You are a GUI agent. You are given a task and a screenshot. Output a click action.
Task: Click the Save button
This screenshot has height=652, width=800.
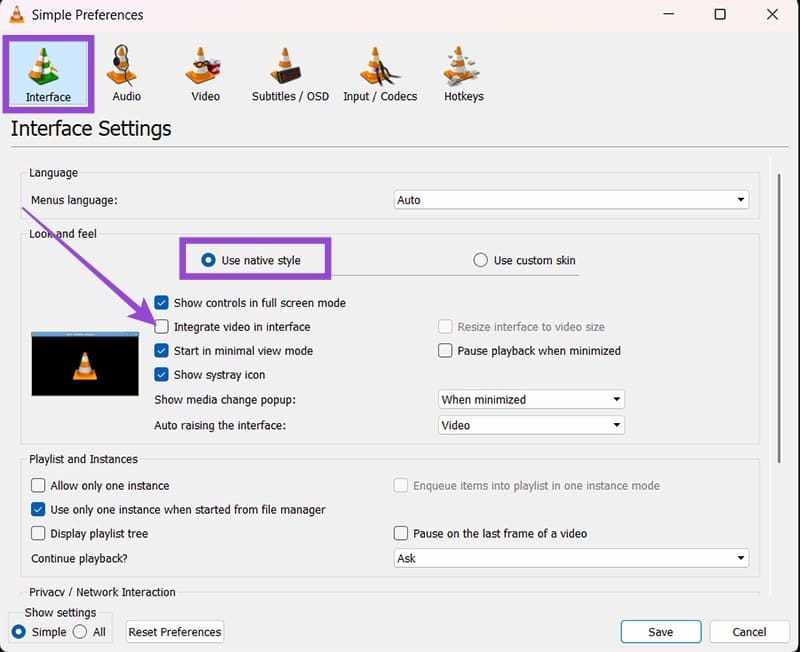[x=661, y=632]
